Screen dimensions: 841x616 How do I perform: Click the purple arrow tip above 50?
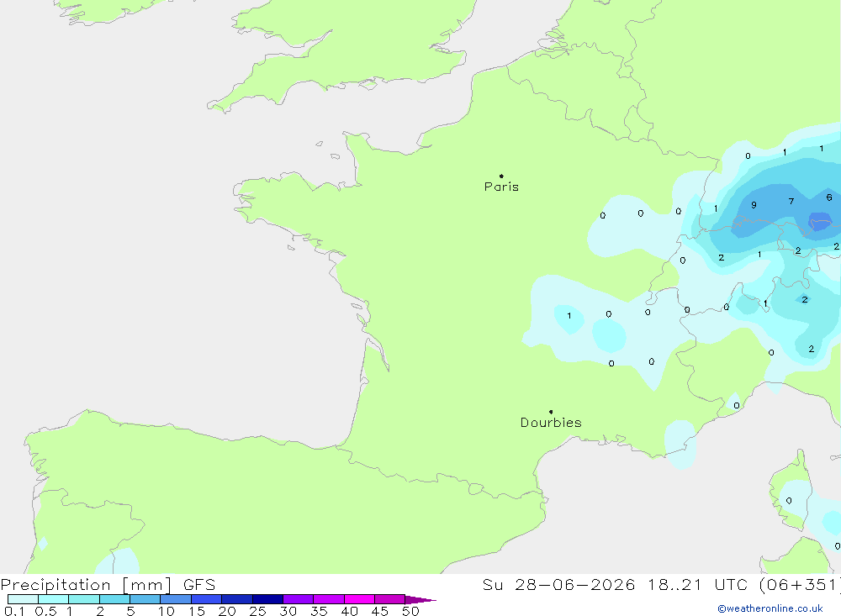click(x=420, y=599)
